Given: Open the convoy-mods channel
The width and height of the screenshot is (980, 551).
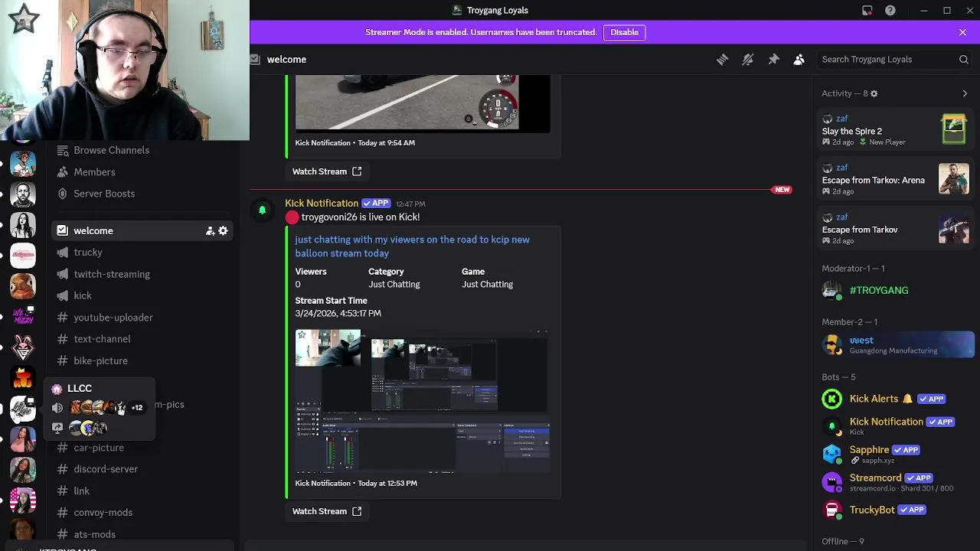Looking at the screenshot, I should click(142, 513).
